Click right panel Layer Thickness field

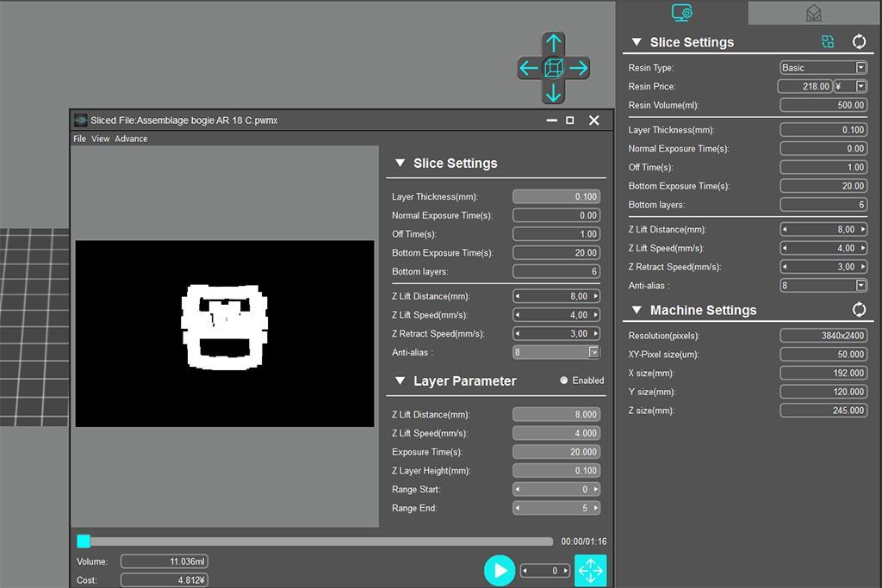tap(823, 130)
